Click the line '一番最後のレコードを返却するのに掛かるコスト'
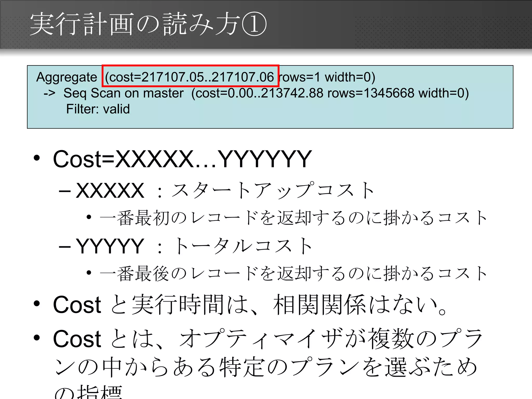532x399 pixels. (x=293, y=274)
